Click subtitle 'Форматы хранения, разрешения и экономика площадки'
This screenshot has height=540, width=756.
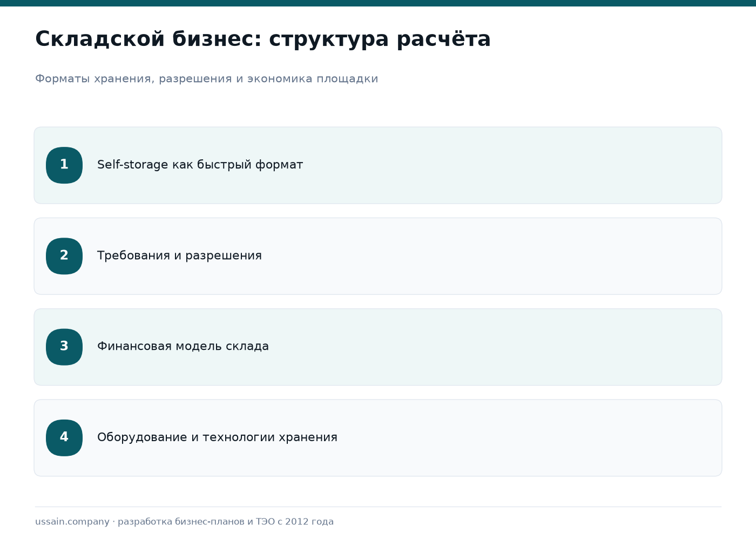pyautogui.click(x=207, y=79)
